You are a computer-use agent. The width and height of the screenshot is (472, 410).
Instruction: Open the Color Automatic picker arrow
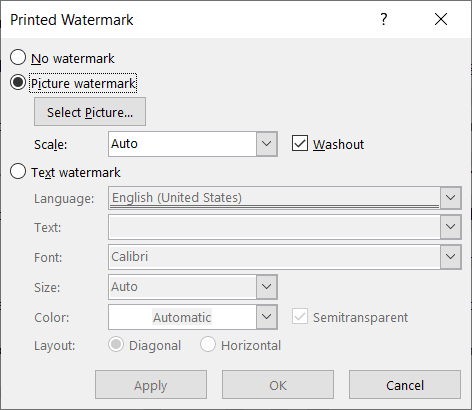click(266, 316)
